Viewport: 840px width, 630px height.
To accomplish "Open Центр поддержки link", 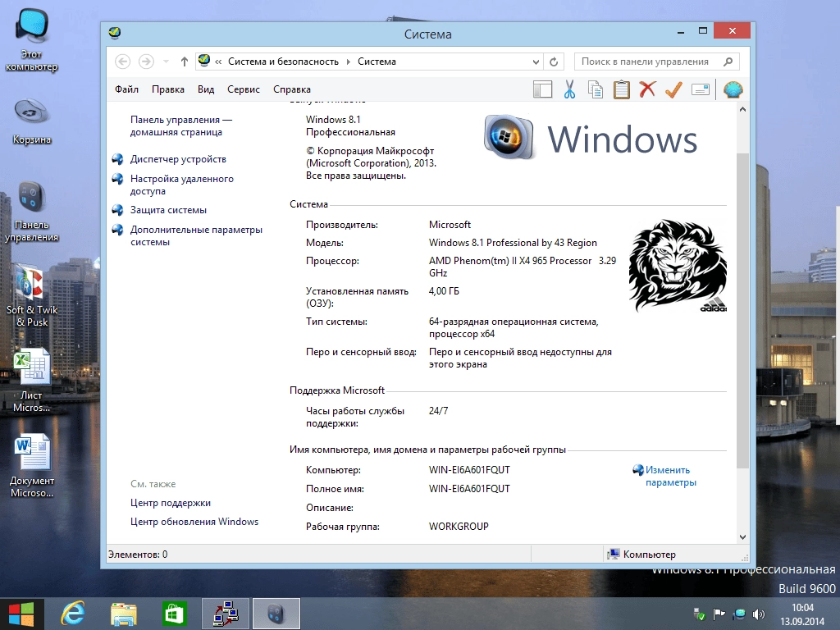I will [x=171, y=503].
